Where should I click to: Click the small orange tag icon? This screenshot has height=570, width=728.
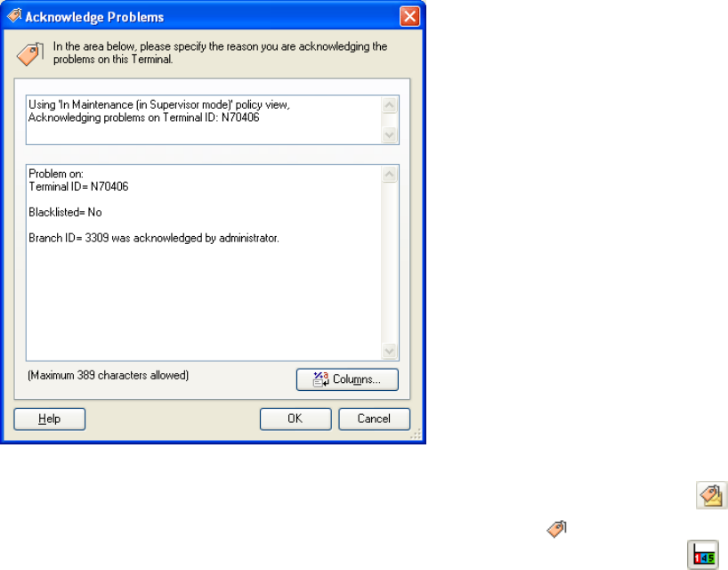point(556,529)
